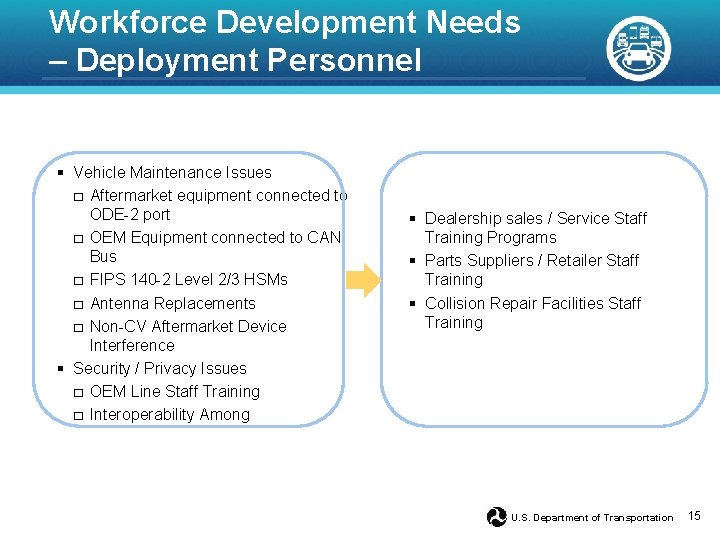Click 'Interoperability Among' bullet

point(170,414)
